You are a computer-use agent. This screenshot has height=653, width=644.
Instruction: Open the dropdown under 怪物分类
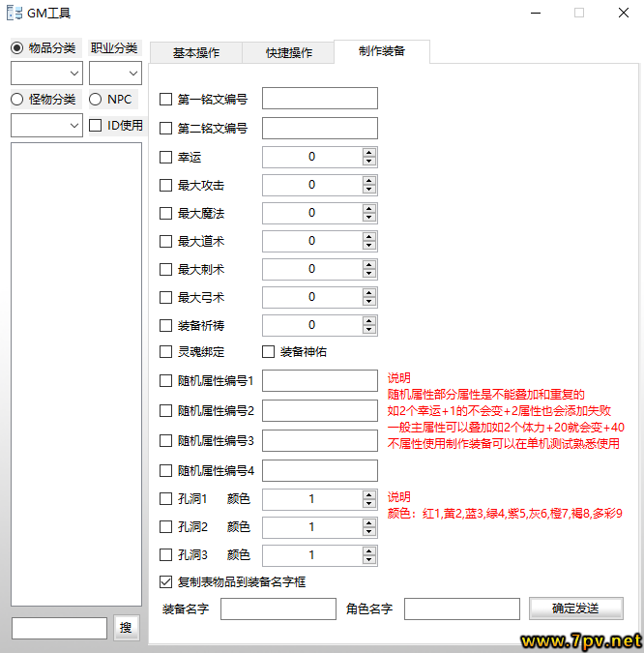coord(46,126)
